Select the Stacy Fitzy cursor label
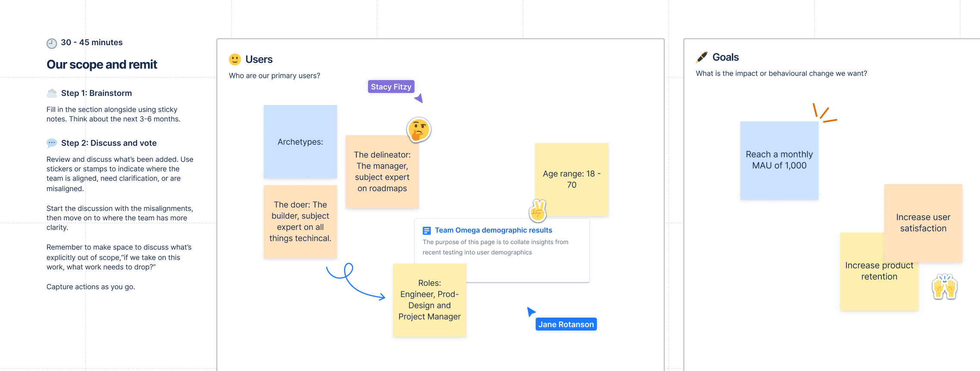Viewport: 980px width, 371px height. pyautogui.click(x=391, y=87)
